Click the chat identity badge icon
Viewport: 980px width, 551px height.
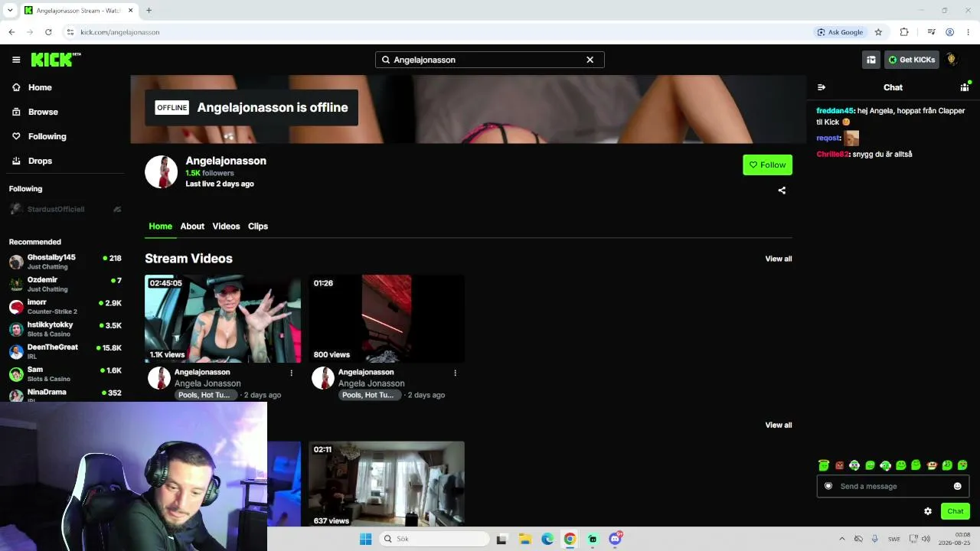[x=828, y=486]
